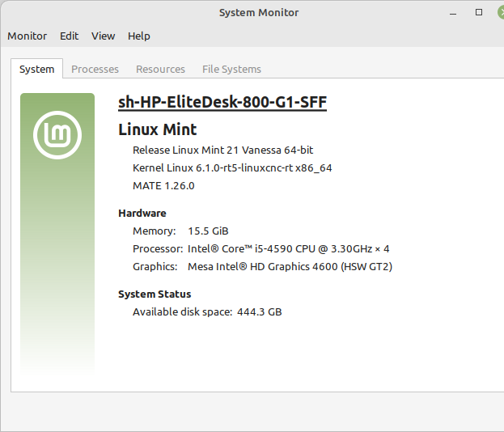Click the Memory value 15.5 GiB
The width and height of the screenshot is (504, 432).
click(208, 231)
